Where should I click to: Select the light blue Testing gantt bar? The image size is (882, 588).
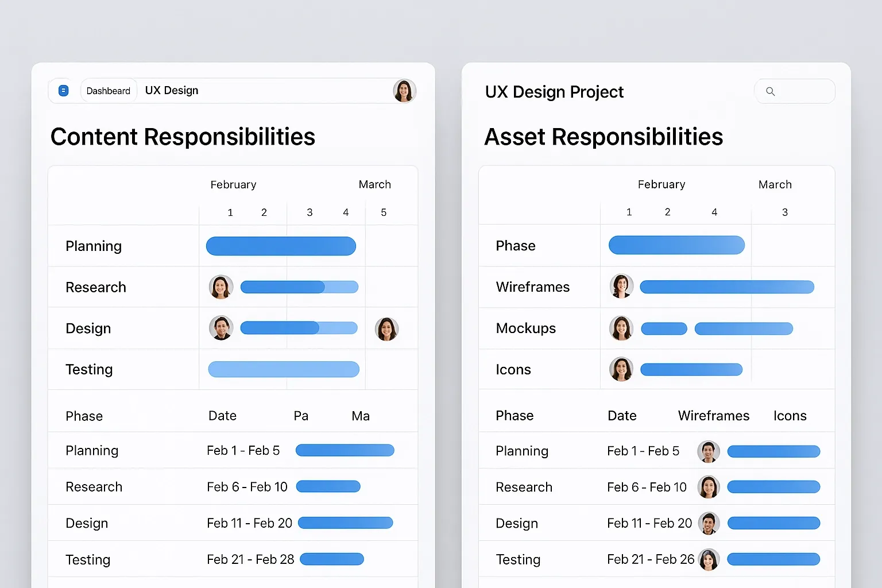click(x=284, y=369)
